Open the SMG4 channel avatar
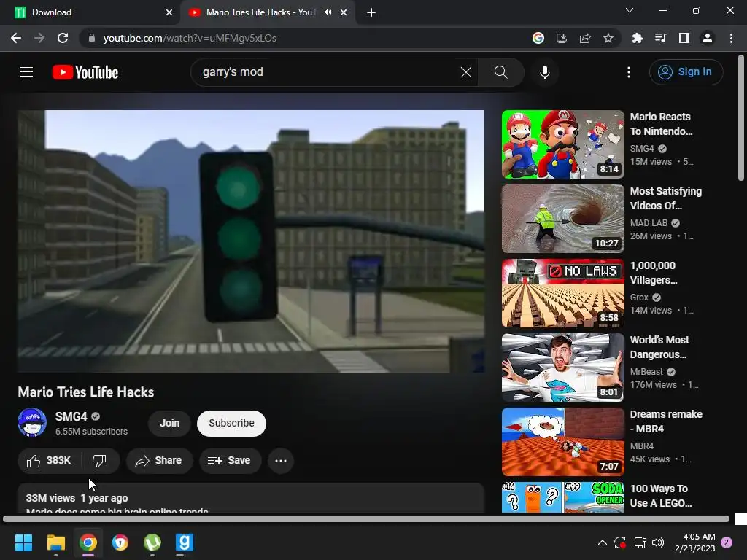This screenshot has height=560, width=747. (32, 422)
